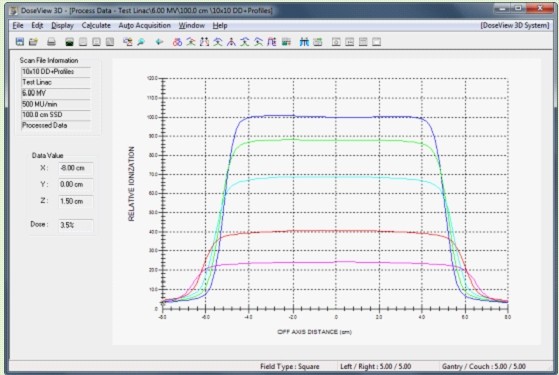
Task: Click the green profile curve plateau near 88
Action: (x=336, y=140)
